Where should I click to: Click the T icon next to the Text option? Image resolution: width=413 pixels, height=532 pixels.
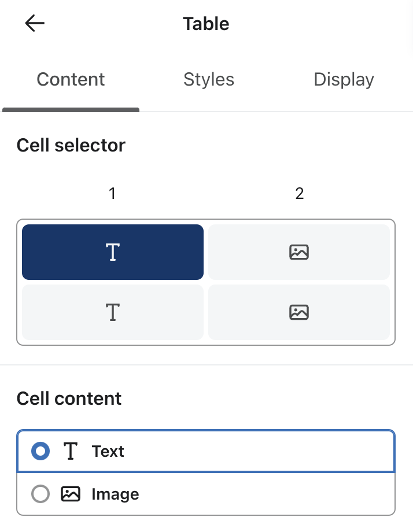(x=70, y=450)
